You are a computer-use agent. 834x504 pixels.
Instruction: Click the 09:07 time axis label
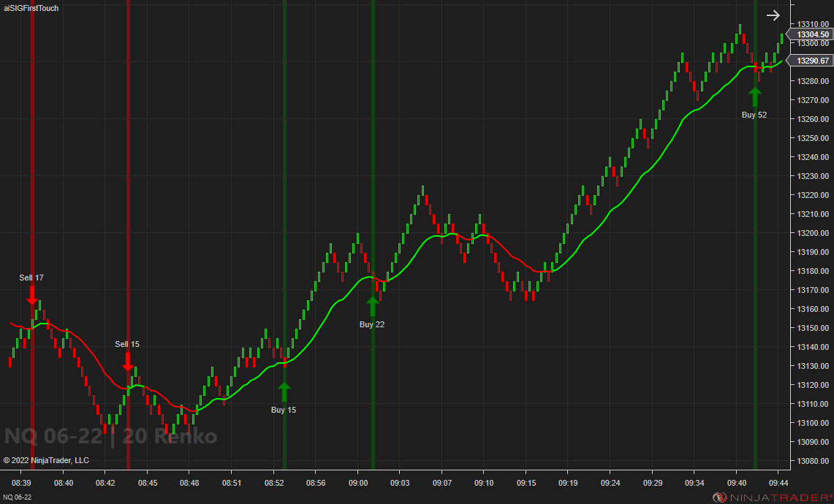point(444,483)
